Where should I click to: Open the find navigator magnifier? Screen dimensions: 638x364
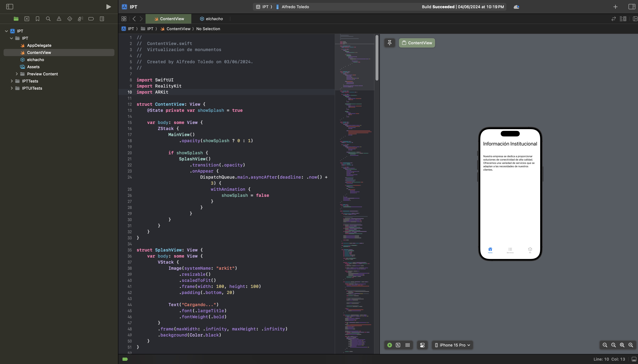[48, 19]
